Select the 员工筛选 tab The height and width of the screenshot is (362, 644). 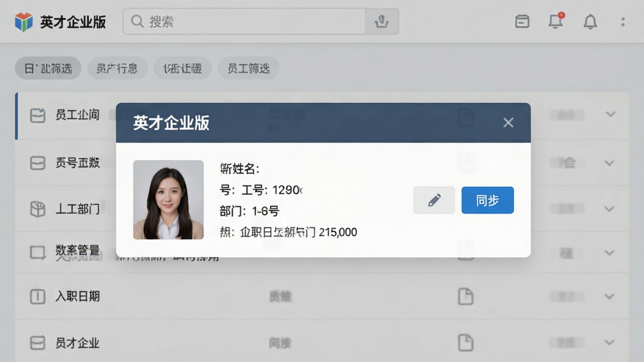coord(248,68)
